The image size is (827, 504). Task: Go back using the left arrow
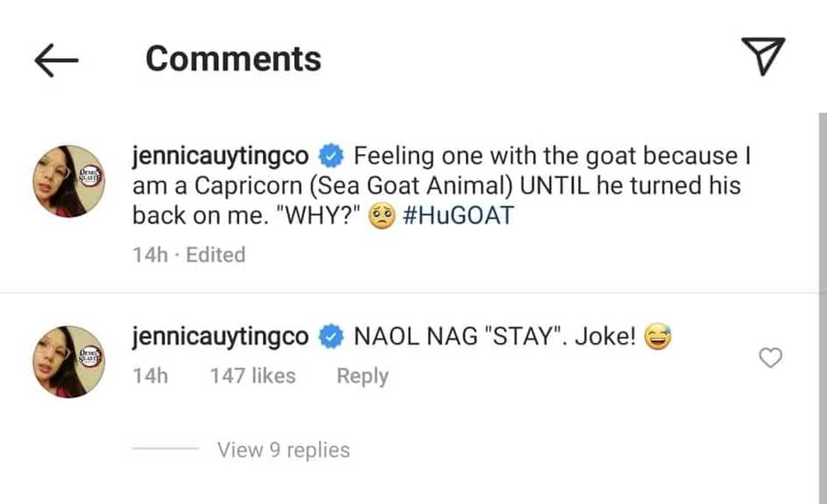tap(56, 61)
